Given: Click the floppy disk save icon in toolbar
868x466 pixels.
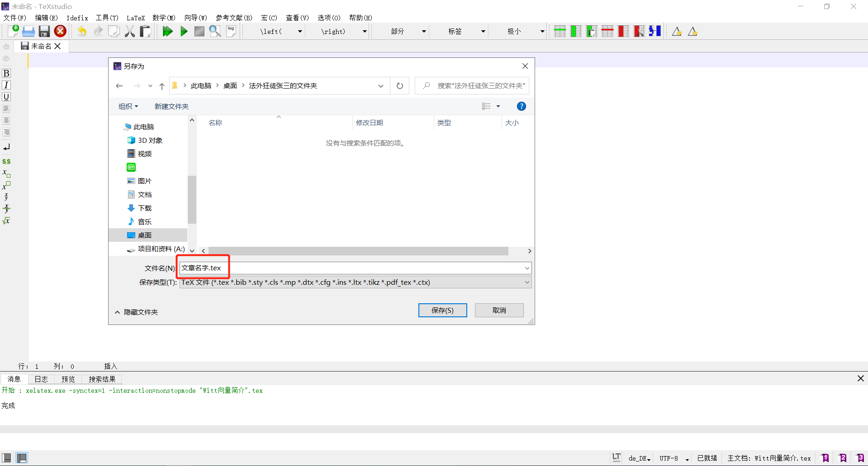Looking at the screenshot, I should click(x=44, y=31).
